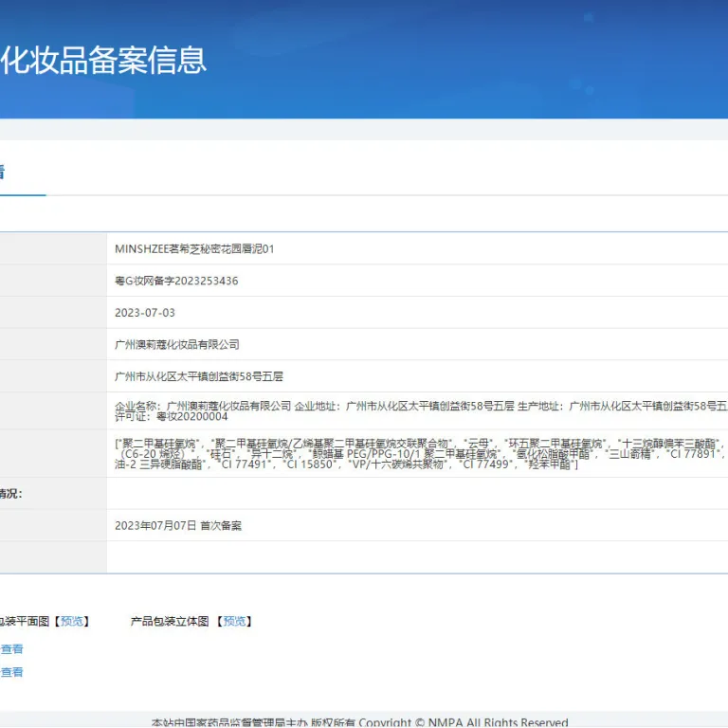Open the 预览 link for 包装平面图

point(71,621)
